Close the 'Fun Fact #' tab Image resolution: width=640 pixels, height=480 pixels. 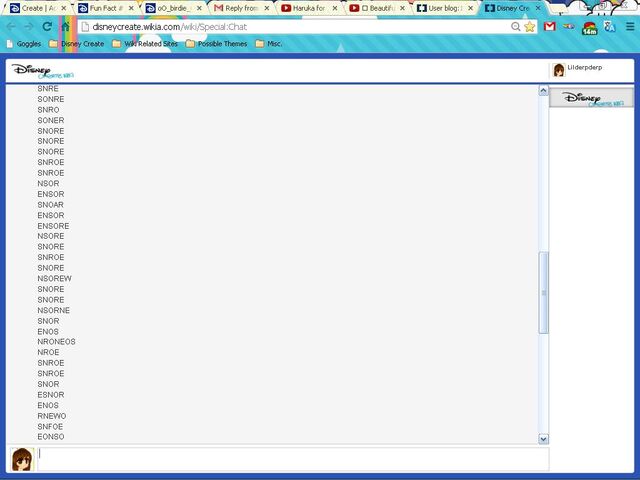pyautogui.click(x=131, y=8)
